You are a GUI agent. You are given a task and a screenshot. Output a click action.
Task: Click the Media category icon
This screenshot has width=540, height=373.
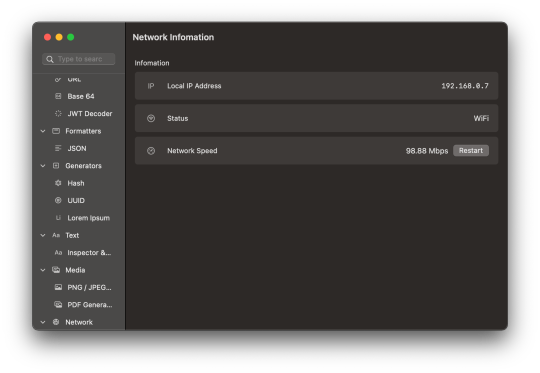click(56, 270)
